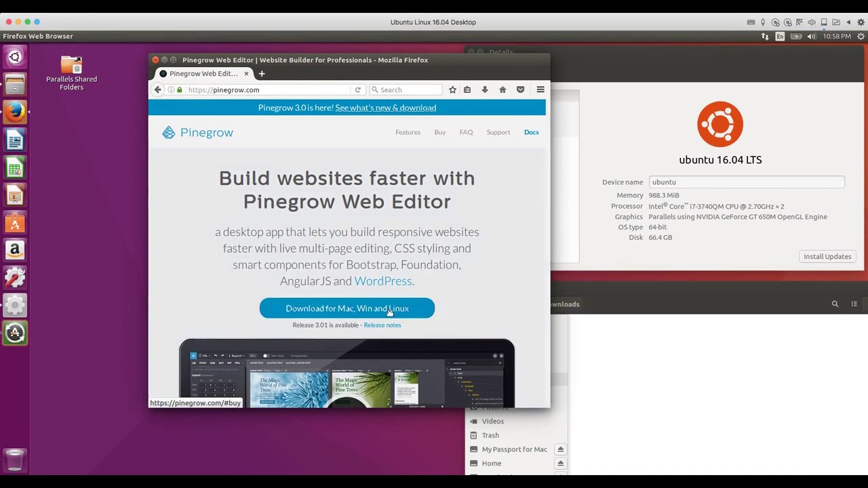Go back with Firefox's back arrow
This screenshot has height=488, width=868.
pos(157,89)
